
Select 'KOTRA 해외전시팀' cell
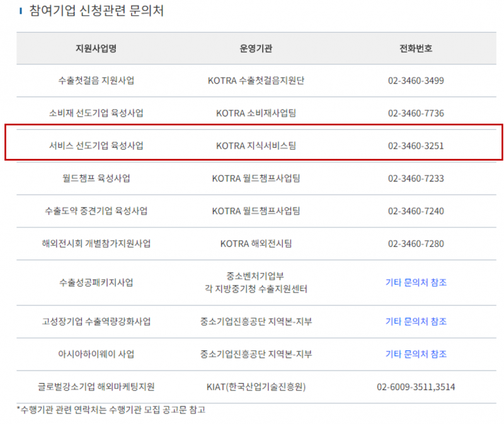[256, 244]
